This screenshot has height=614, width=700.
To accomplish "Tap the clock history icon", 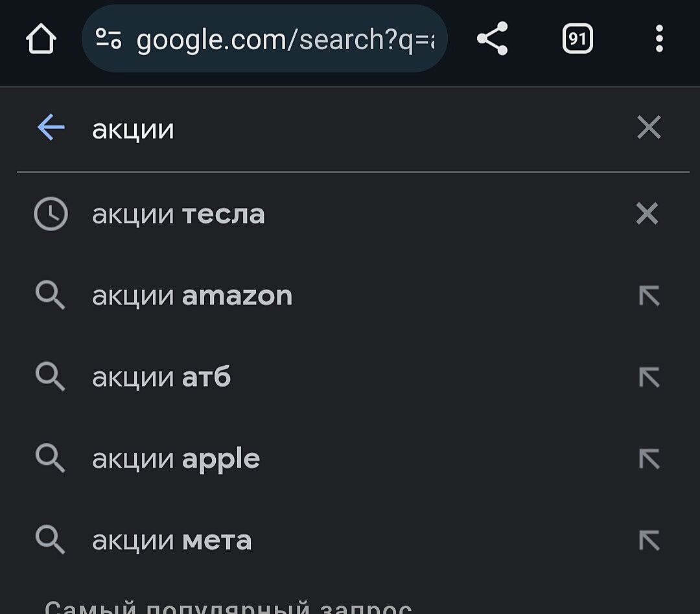I will (x=51, y=214).
